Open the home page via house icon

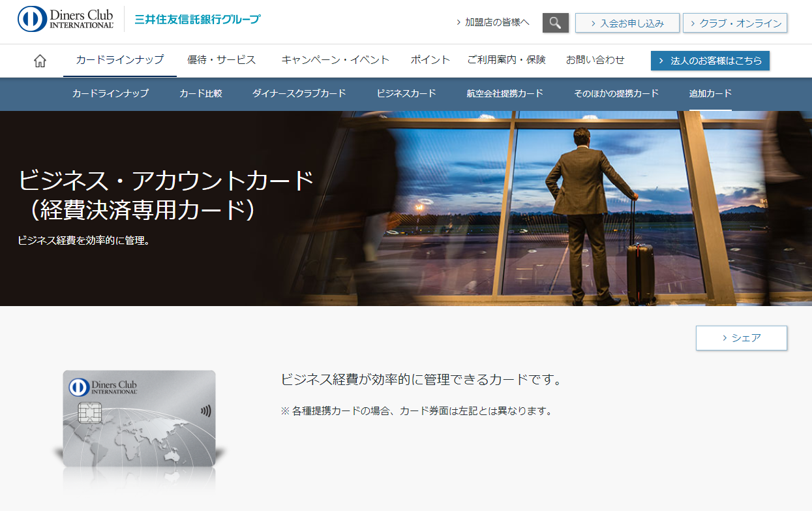40,61
